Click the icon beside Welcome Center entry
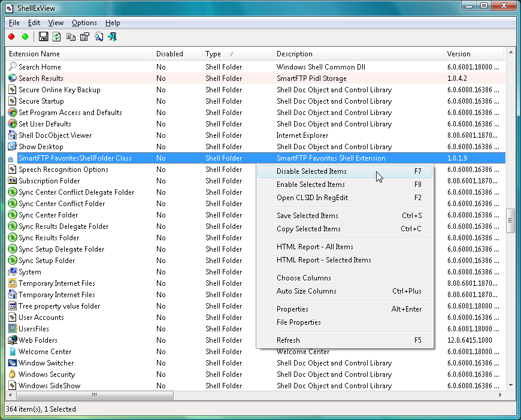This screenshot has height=420, width=521. click(13, 352)
